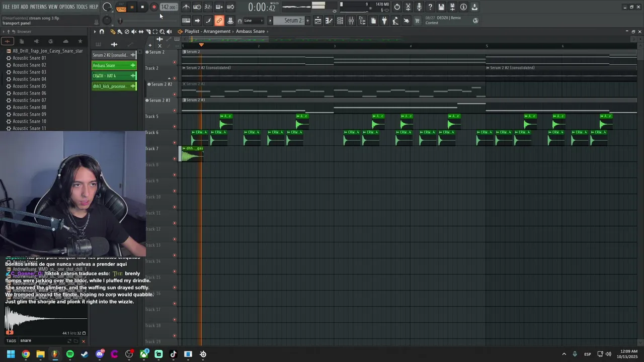Enable typing keyboard to piano icon
The height and width of the screenshot is (362, 644).
[186, 21]
